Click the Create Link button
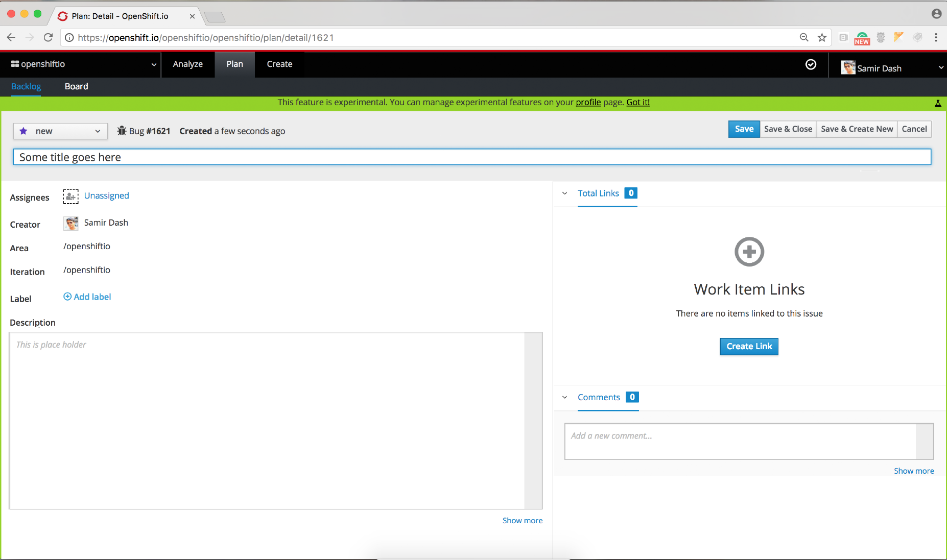This screenshot has height=560, width=947. coord(749,346)
